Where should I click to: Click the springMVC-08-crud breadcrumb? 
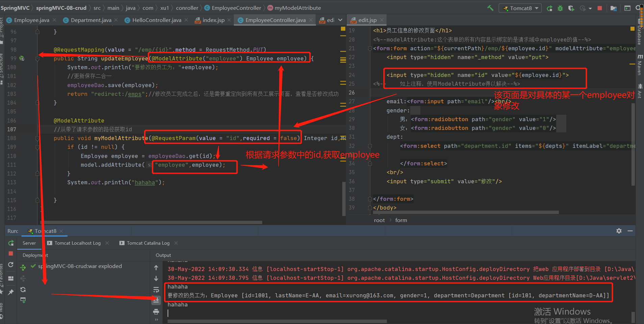(61, 8)
